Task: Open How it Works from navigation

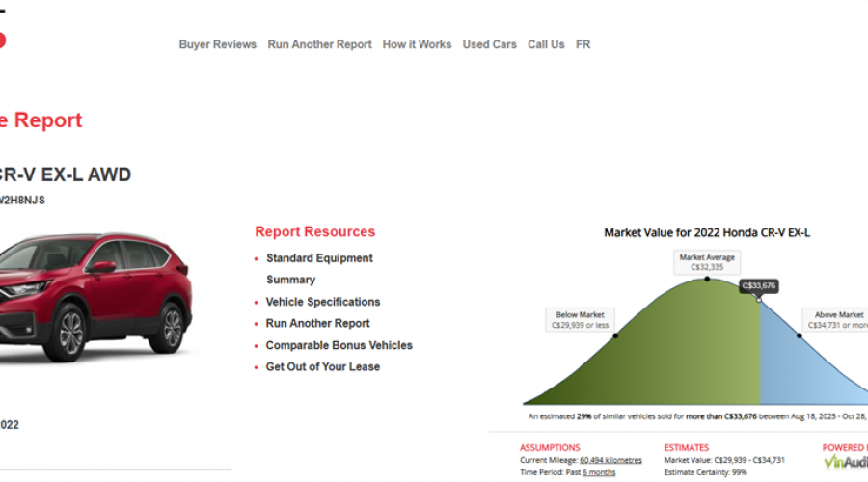Action: 417,44
